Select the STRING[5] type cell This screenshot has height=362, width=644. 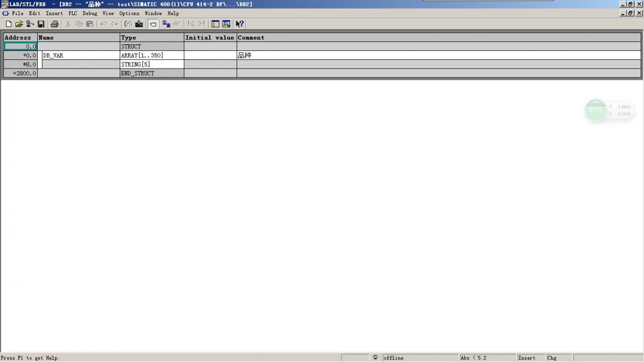152,64
